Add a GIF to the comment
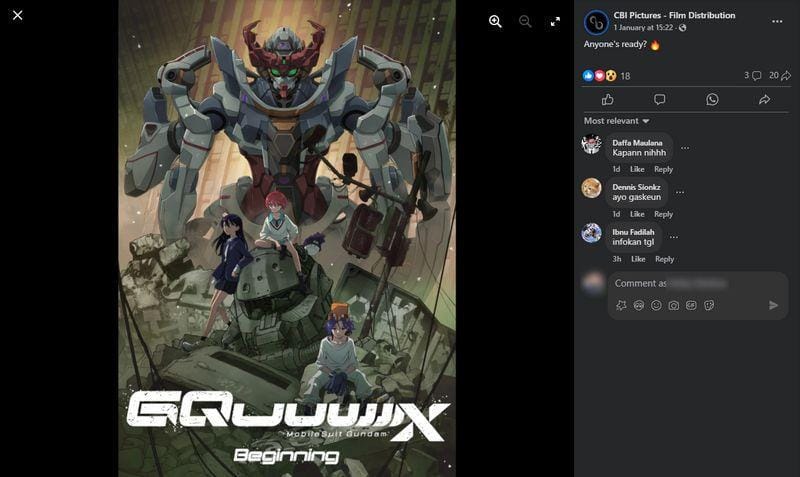800x477 pixels. 690,305
